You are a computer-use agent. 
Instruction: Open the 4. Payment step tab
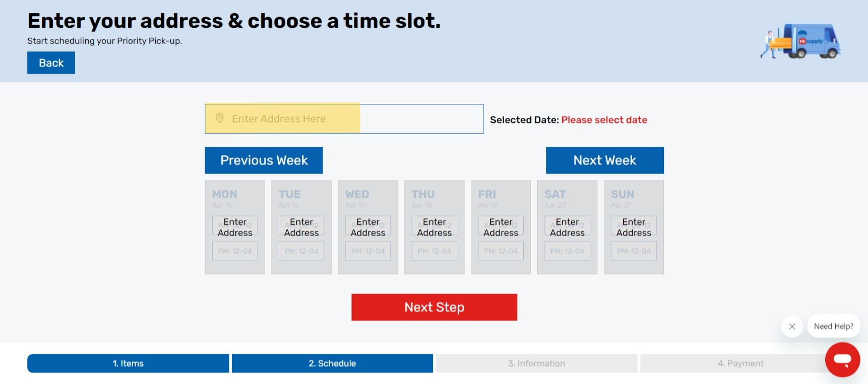click(740, 363)
